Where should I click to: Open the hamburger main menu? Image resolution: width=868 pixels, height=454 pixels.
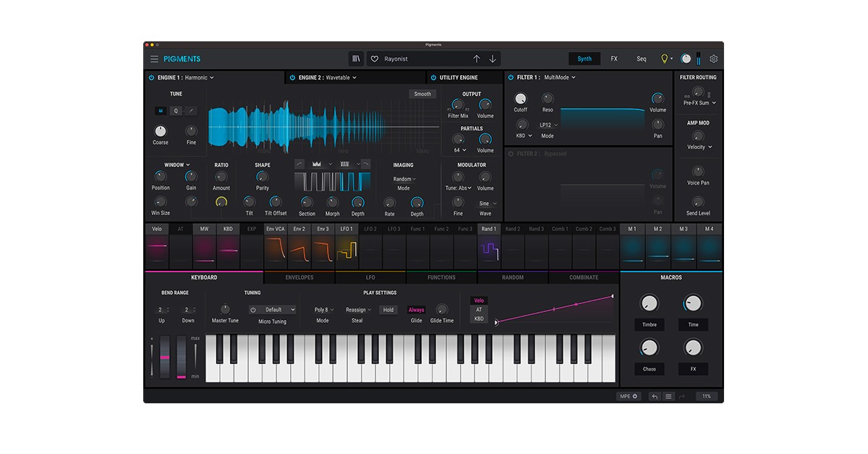[154, 59]
